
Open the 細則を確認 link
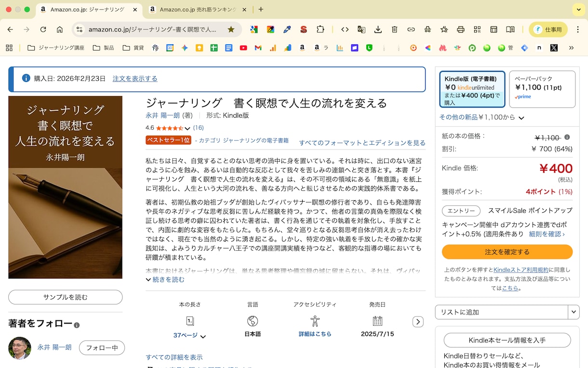pos(547,234)
